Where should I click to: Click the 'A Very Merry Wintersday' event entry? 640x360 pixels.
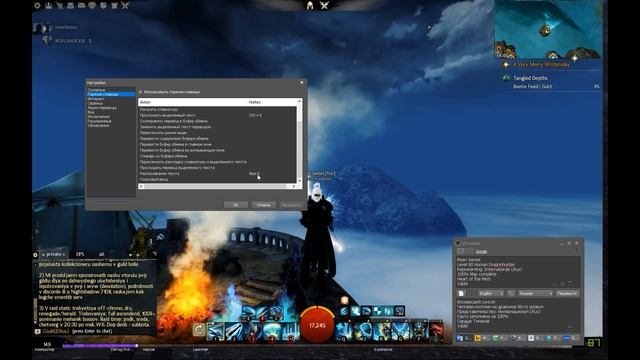[x=541, y=64]
